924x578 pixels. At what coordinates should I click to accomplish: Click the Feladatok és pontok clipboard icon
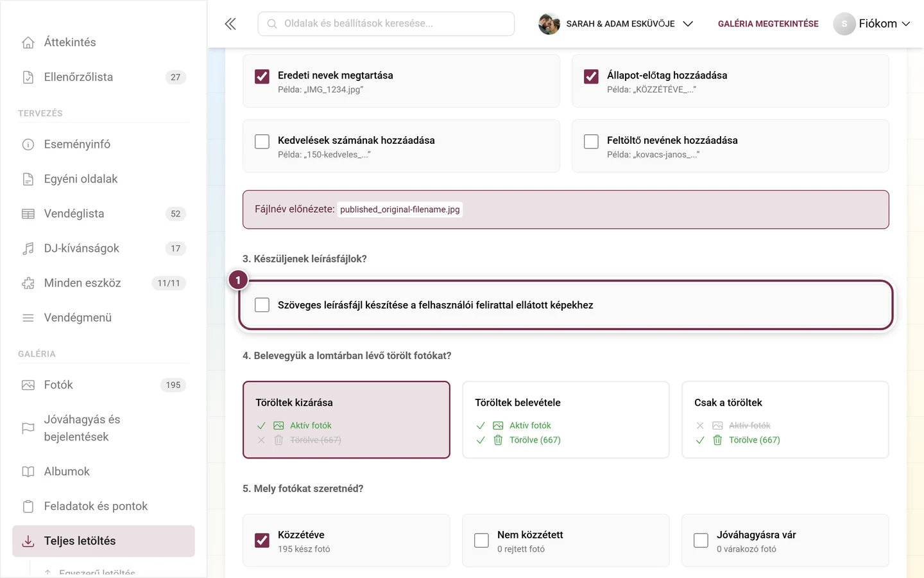28,507
